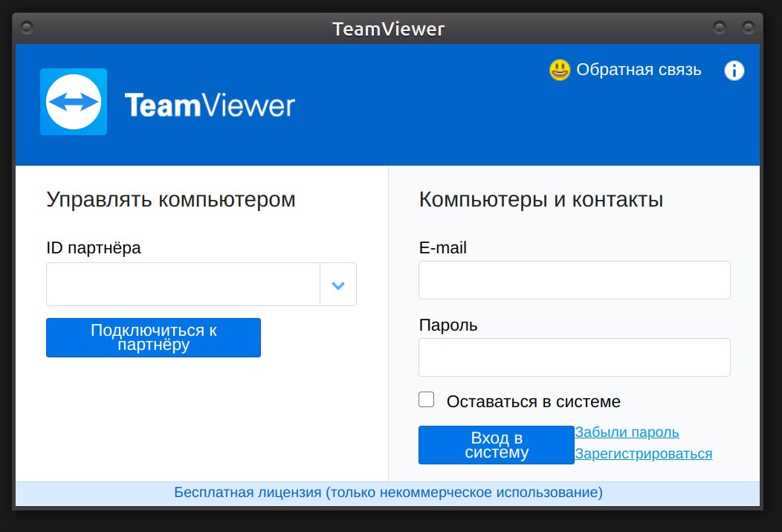
Task: Enable the Оставаться в системе checkbox
Action: click(427, 400)
